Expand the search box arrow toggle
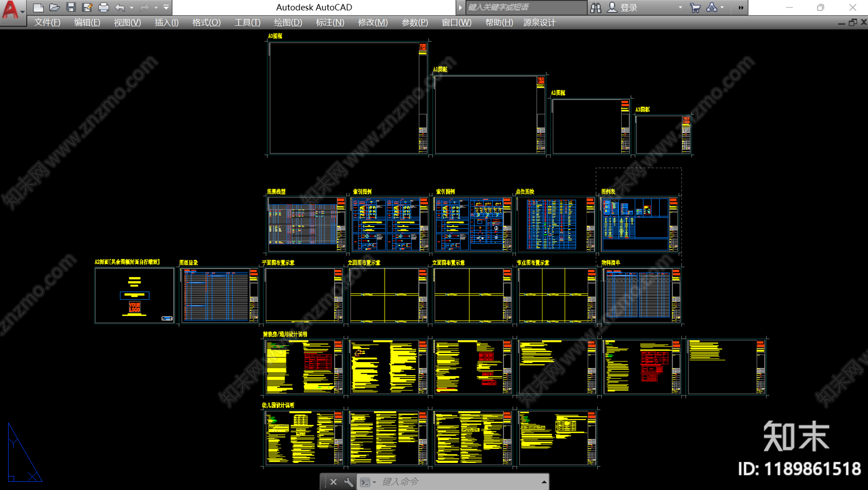 461,8
